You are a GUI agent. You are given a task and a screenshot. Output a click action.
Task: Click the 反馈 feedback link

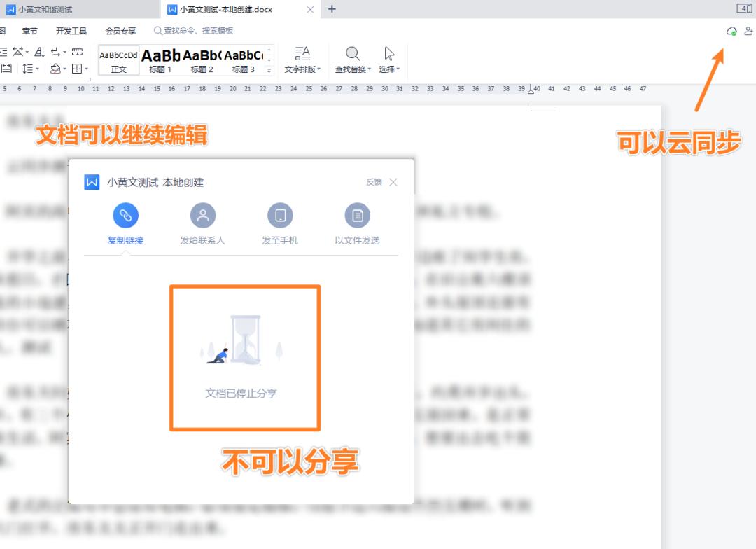[x=374, y=182]
